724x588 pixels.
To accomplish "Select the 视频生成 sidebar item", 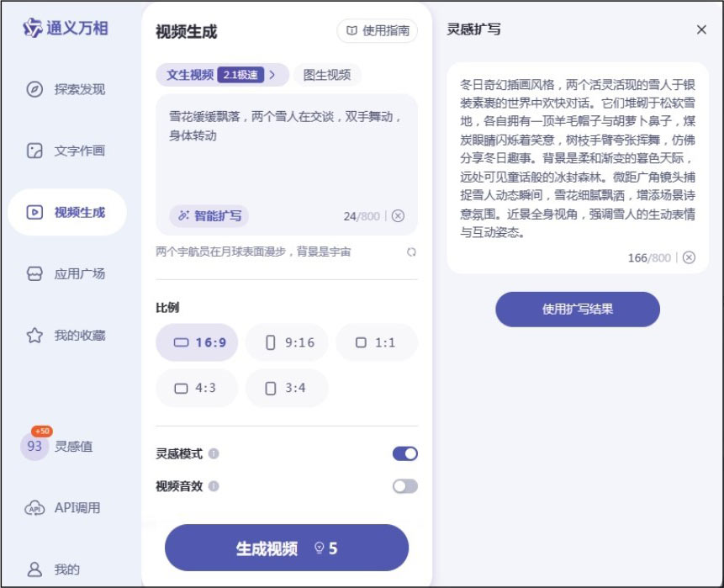I will (x=67, y=212).
